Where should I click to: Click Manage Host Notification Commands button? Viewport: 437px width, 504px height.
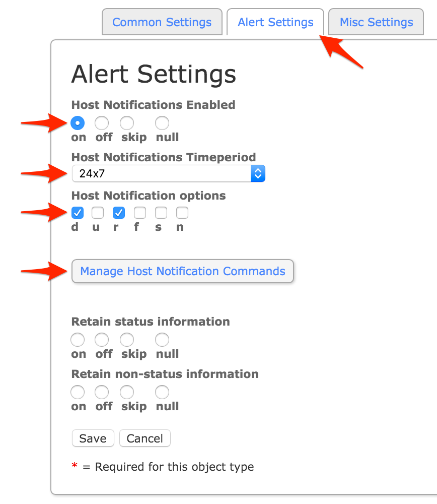(x=182, y=271)
